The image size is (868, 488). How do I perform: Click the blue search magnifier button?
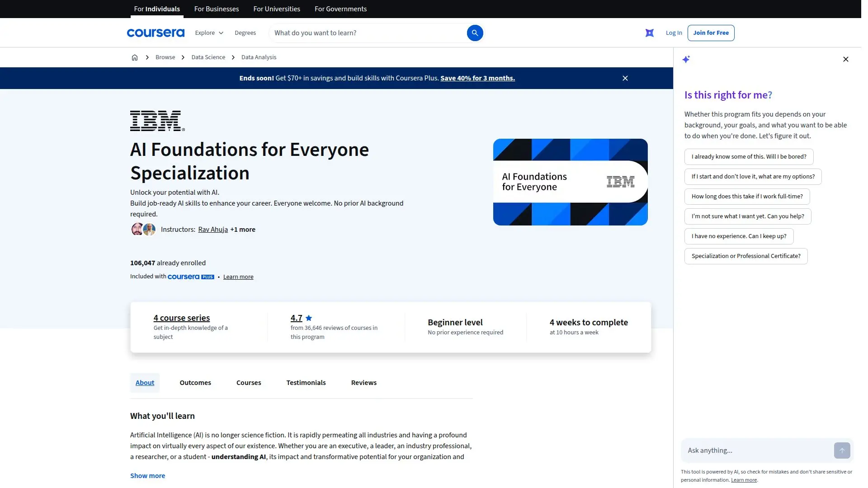click(475, 33)
